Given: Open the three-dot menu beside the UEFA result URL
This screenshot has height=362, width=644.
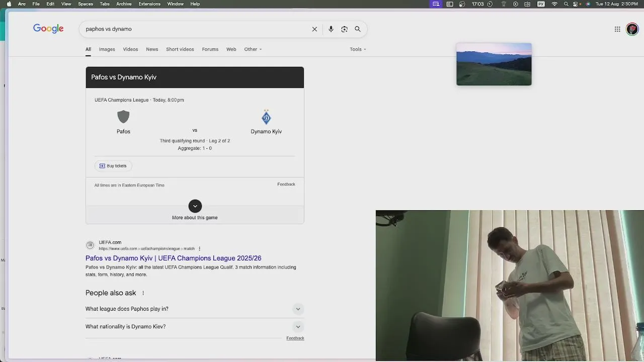Looking at the screenshot, I should tap(199, 249).
